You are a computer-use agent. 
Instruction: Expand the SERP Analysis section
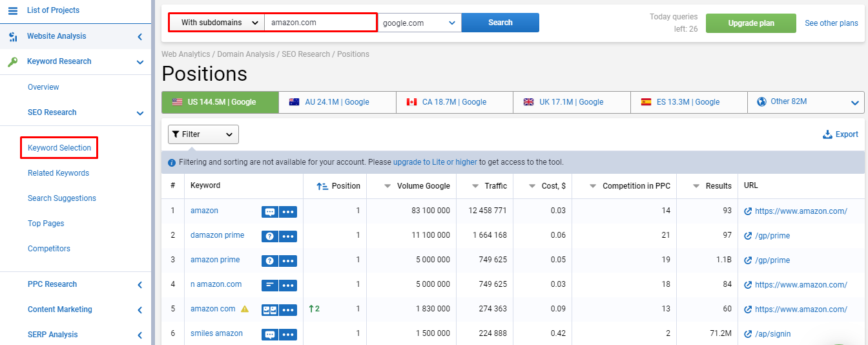[x=140, y=335]
